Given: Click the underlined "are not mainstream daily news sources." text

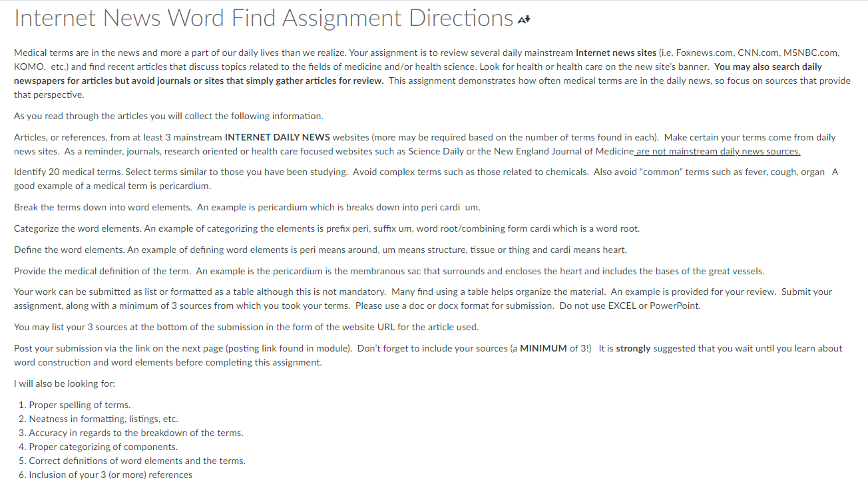Looking at the screenshot, I should [x=718, y=151].
